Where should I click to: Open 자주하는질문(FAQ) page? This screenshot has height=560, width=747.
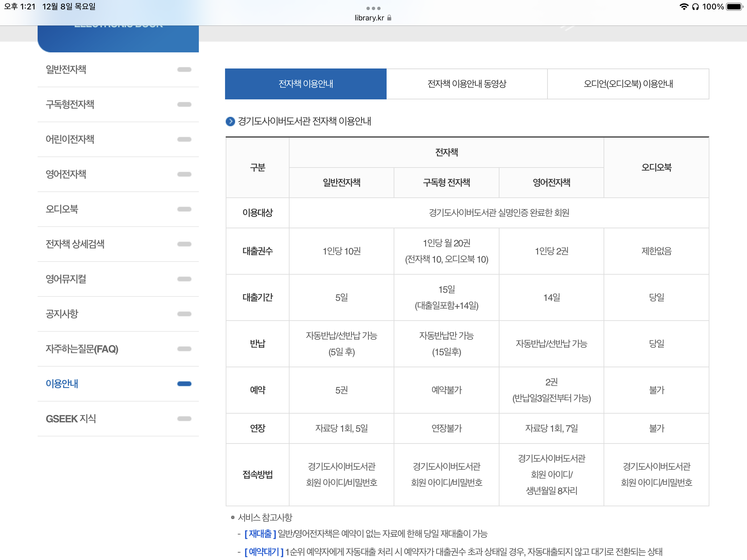[x=82, y=349]
